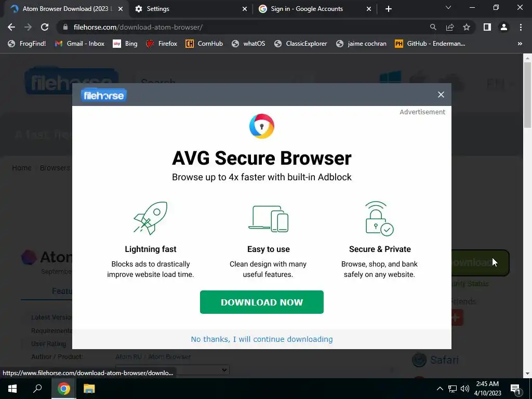This screenshot has width=532, height=399.
Task: Choose No thanks, I will continue downloading
Action: click(262, 339)
